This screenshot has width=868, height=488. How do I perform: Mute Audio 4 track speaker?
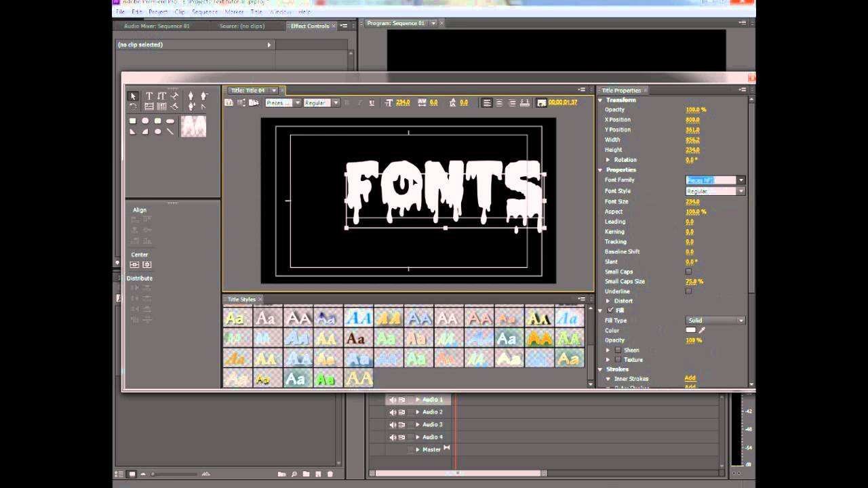pos(392,437)
